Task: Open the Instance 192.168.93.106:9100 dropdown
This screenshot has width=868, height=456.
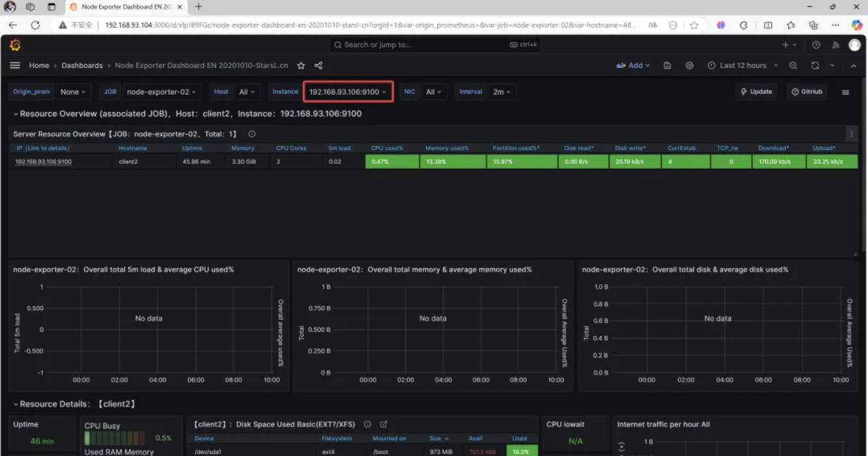Action: pos(348,92)
